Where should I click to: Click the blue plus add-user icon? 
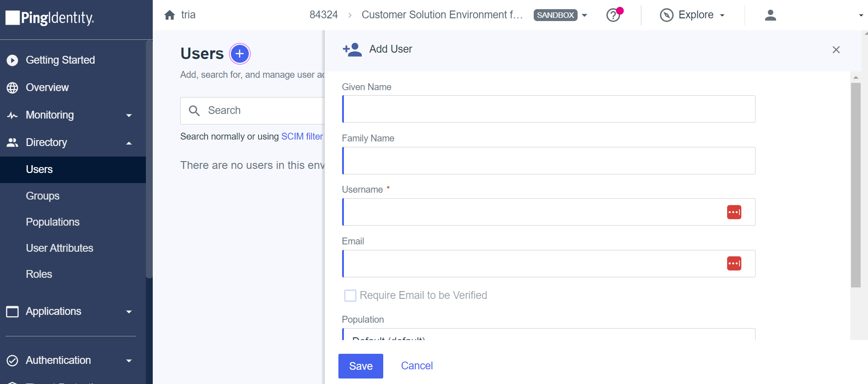coord(240,54)
